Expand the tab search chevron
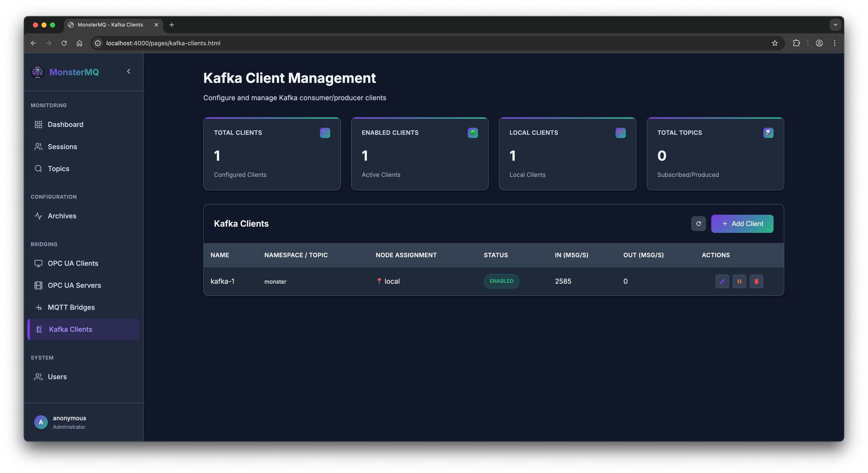 [x=835, y=25]
